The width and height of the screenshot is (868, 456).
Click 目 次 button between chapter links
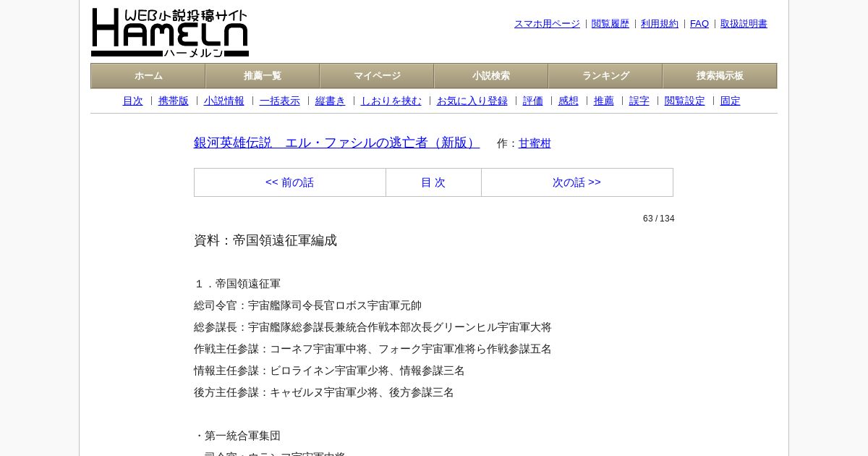coord(433,182)
